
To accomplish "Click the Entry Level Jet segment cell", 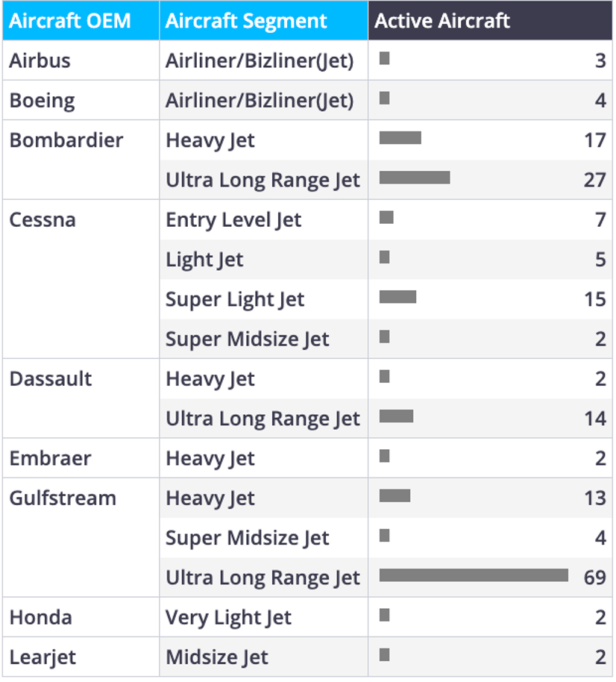I will tap(263, 219).
